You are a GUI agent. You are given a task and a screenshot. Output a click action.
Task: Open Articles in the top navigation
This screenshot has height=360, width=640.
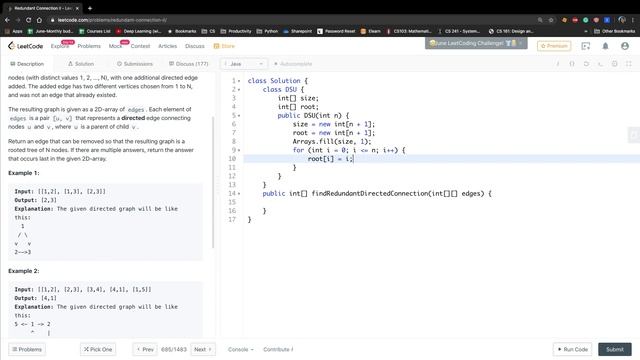click(168, 46)
